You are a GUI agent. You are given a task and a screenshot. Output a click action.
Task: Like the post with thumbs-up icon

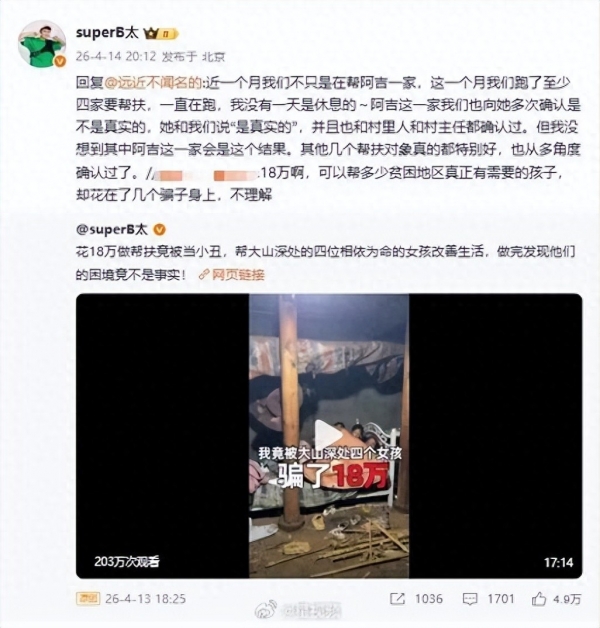(539, 599)
